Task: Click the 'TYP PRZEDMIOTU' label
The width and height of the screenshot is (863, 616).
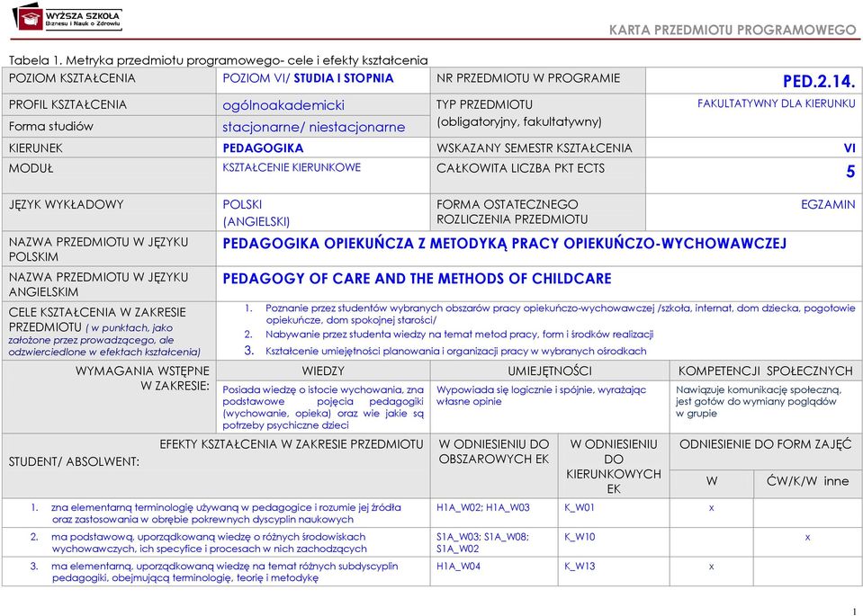Action: [x=484, y=104]
